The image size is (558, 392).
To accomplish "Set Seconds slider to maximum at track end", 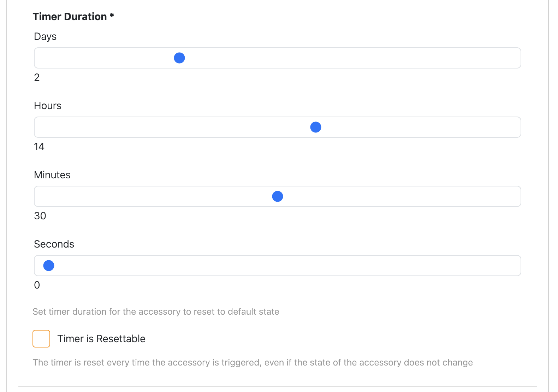I will pyautogui.click(x=513, y=266).
